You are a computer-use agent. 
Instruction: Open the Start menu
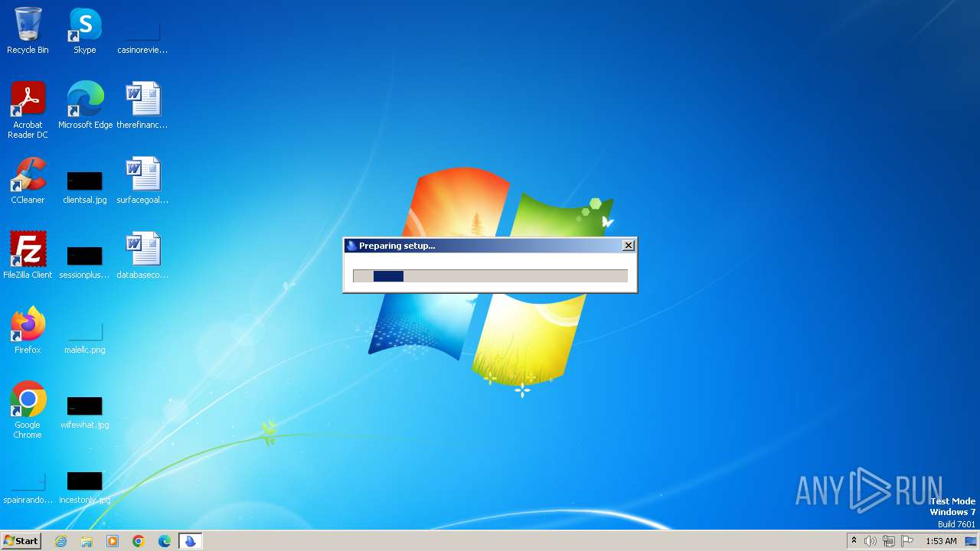21,541
